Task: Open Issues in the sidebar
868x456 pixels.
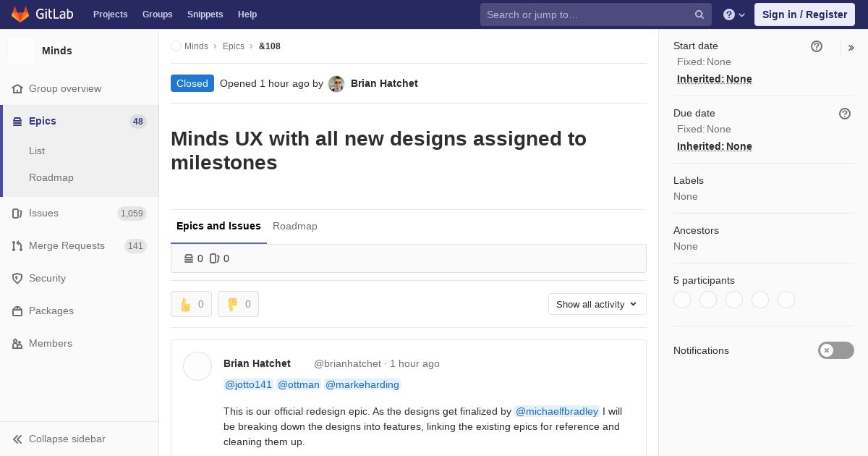Action: click(80, 213)
